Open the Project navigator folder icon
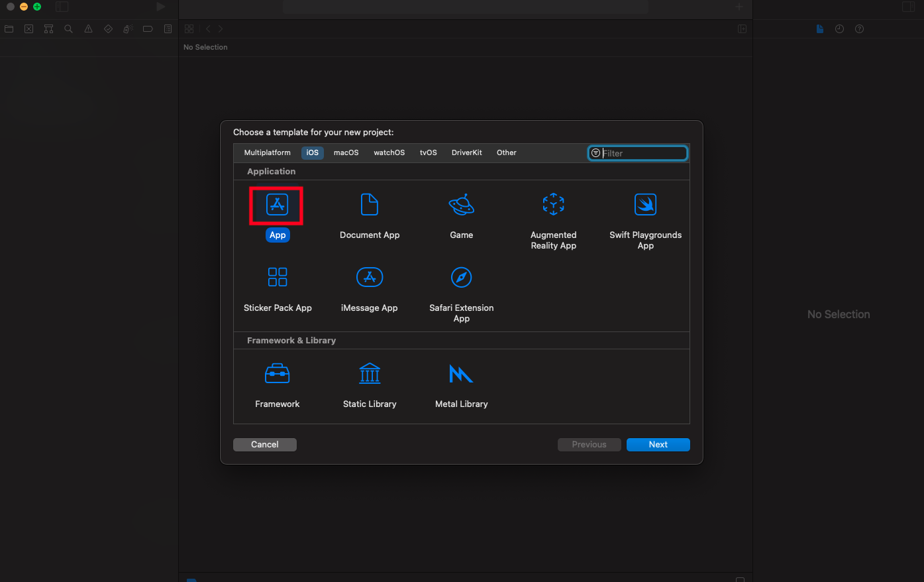 [x=9, y=29]
